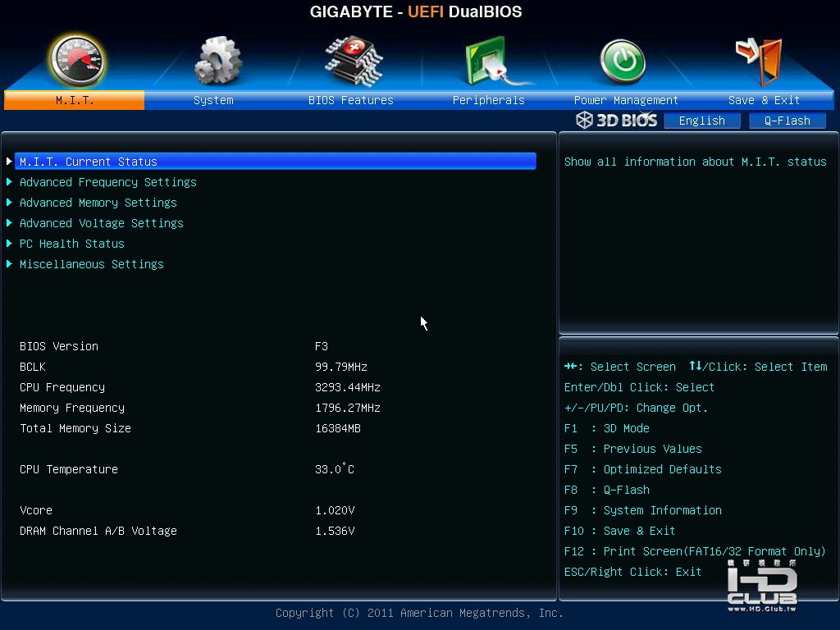Click the DRAM Channel A/B Voltage label
The height and width of the screenshot is (630, 840).
click(x=98, y=531)
